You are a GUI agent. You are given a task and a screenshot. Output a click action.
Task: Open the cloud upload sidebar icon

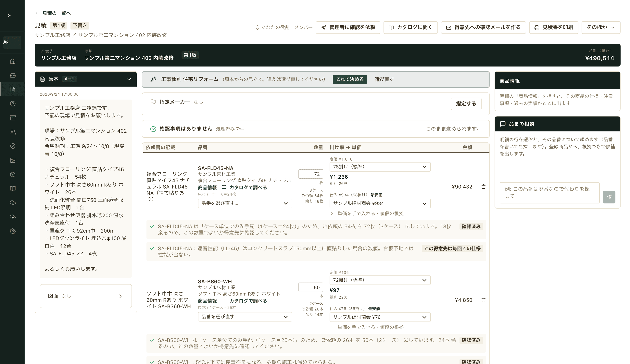[13, 217]
